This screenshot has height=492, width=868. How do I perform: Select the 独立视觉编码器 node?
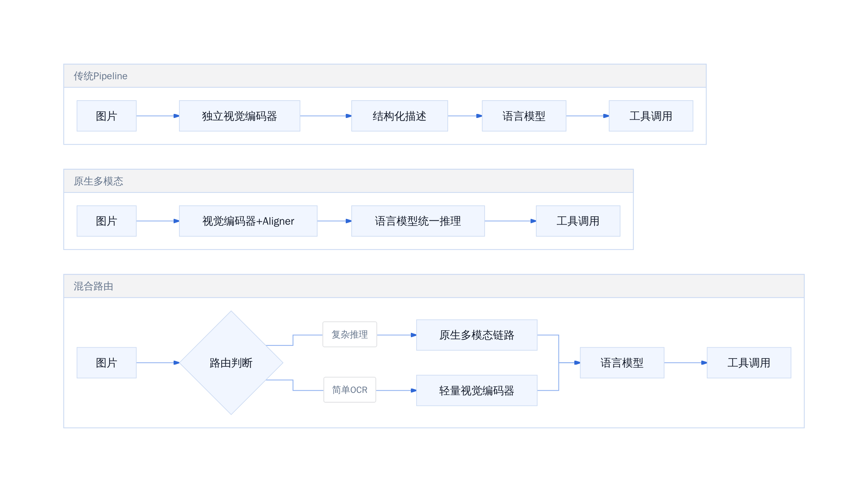point(239,116)
